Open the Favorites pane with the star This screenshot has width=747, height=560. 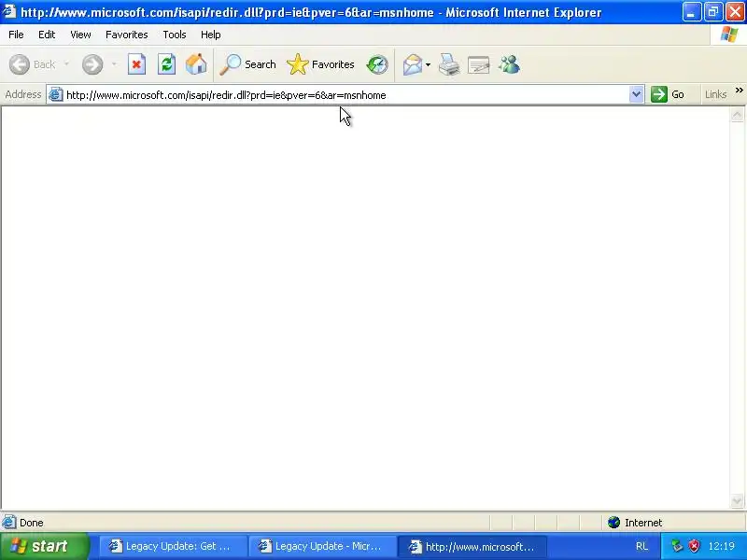pos(320,64)
